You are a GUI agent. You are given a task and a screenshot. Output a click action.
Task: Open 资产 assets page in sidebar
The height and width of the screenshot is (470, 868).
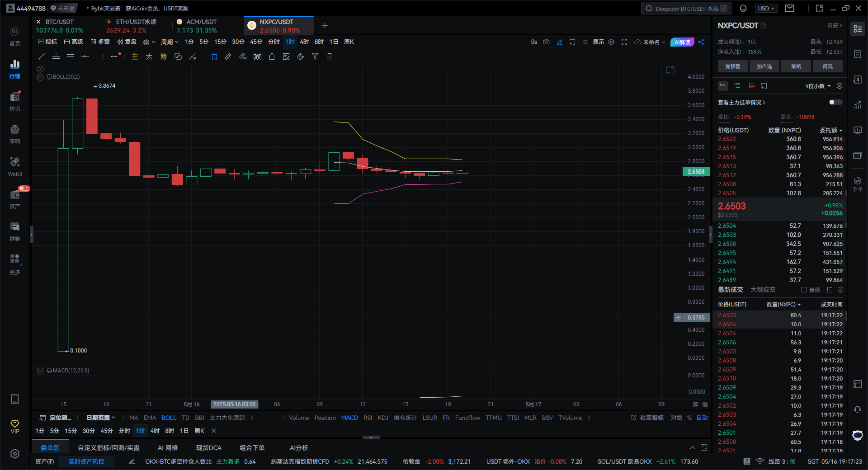[15, 199]
